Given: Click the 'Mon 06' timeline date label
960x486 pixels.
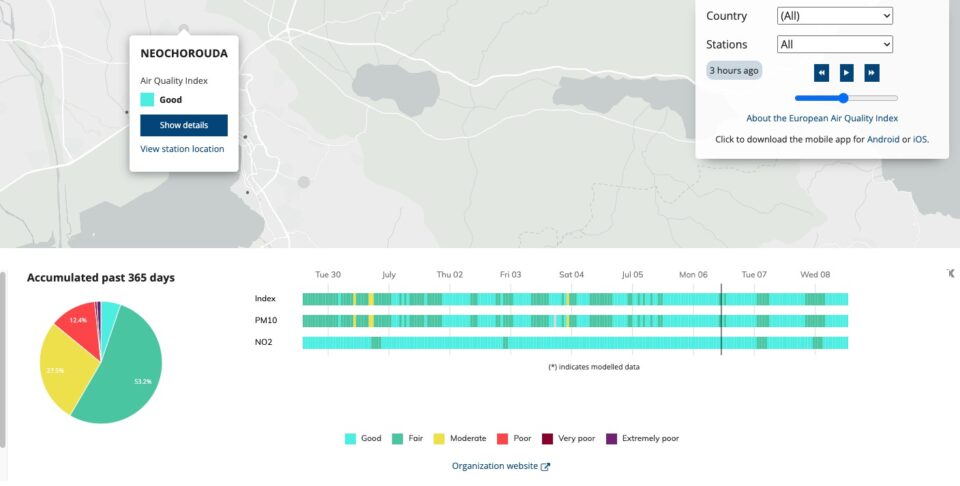Looking at the screenshot, I should pyautogui.click(x=693, y=275).
